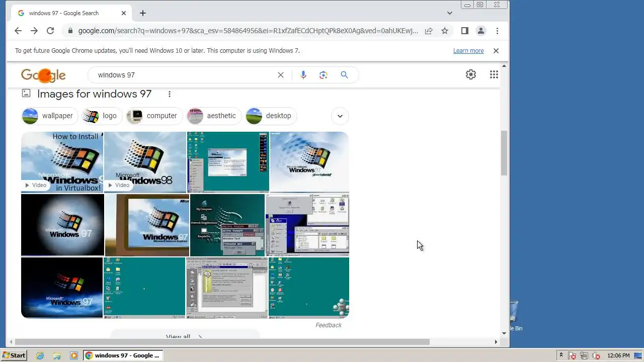
Task: Open the How to Install Windows video thumbnail
Action: [62, 162]
